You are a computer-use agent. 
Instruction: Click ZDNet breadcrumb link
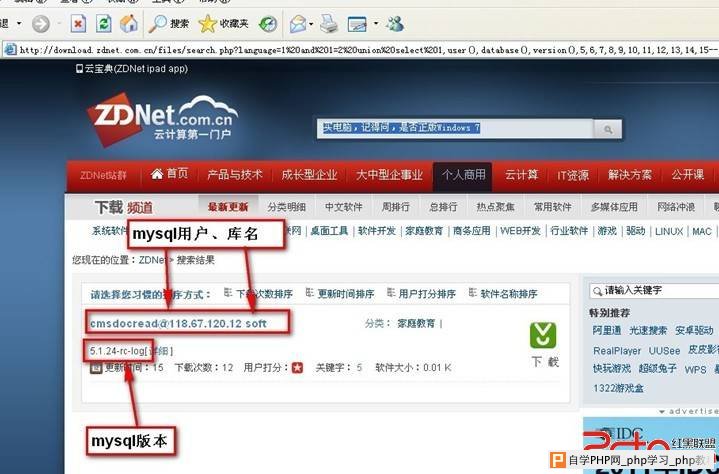point(153,260)
